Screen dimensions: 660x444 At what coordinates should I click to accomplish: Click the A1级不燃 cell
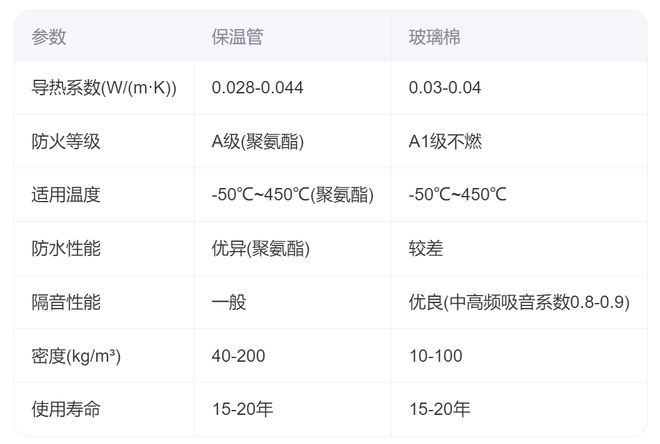[445, 141]
